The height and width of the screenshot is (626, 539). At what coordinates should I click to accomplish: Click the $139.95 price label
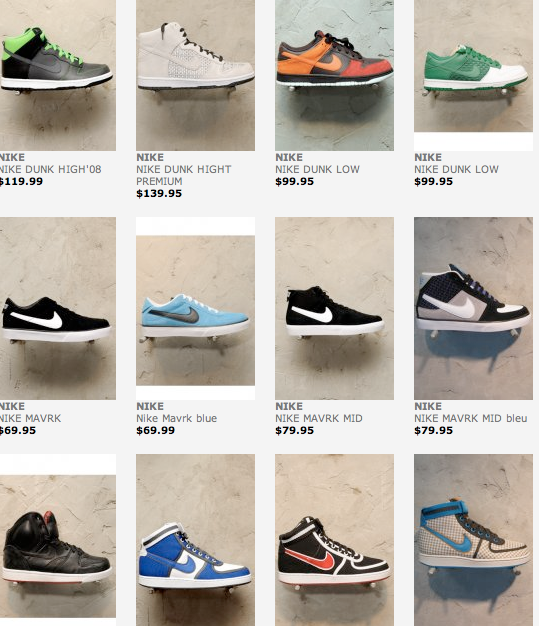[x=159, y=194]
